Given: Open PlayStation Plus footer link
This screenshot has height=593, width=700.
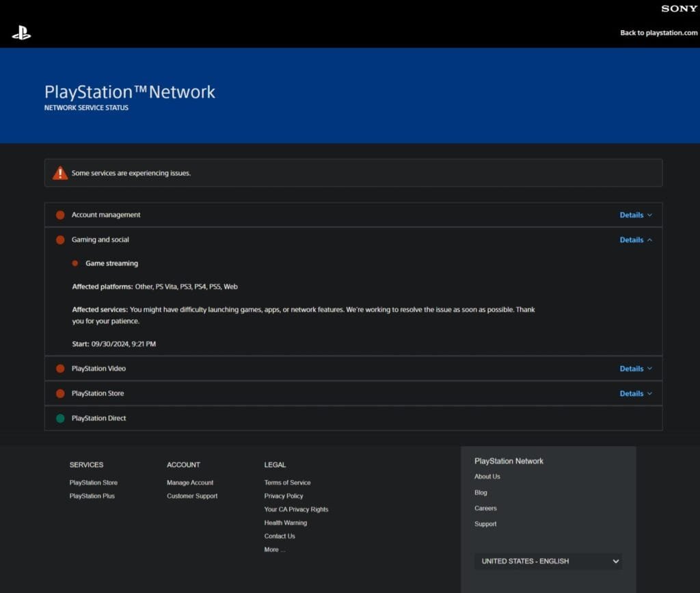Looking at the screenshot, I should click(x=92, y=496).
